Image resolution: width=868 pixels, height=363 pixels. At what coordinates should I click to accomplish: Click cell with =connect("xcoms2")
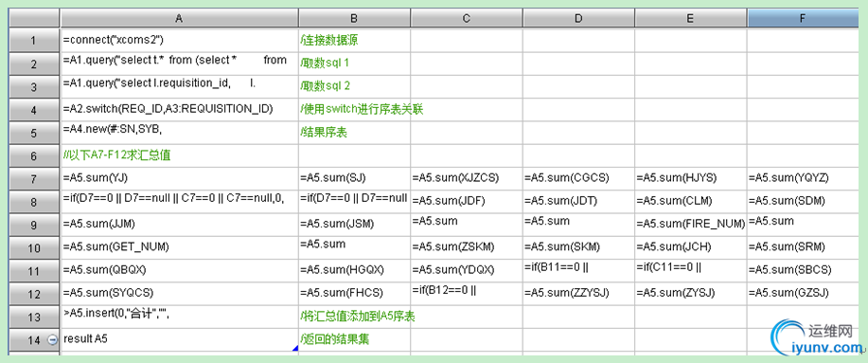179,40
